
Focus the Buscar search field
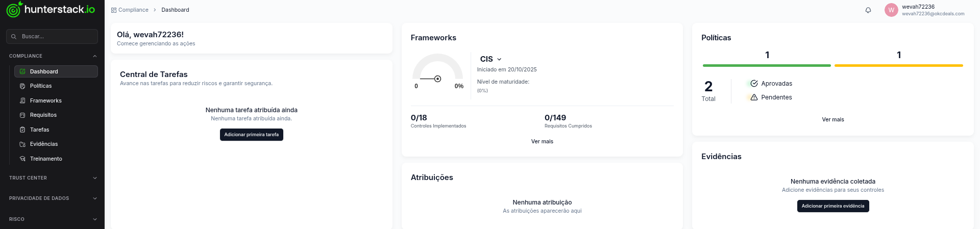[x=56, y=37]
